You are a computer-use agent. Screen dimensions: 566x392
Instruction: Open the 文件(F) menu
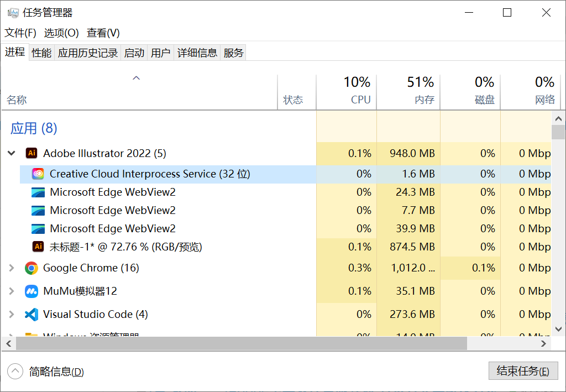[x=20, y=33]
